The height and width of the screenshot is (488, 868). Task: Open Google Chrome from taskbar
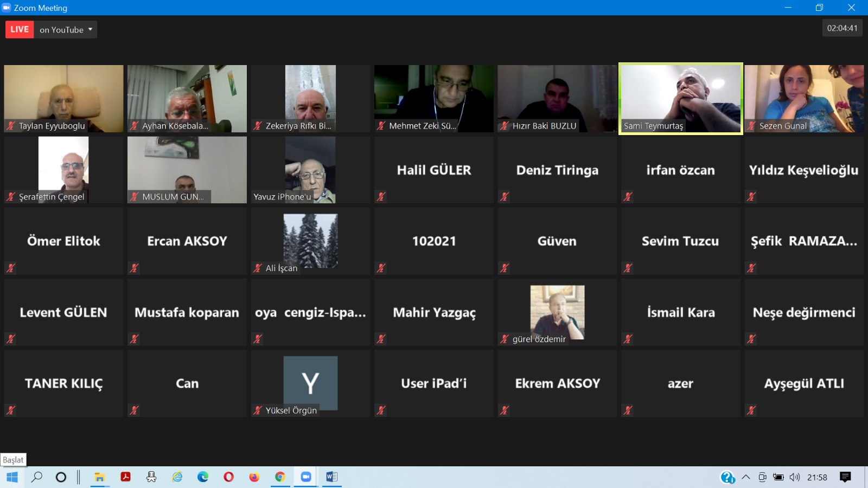pos(280,477)
